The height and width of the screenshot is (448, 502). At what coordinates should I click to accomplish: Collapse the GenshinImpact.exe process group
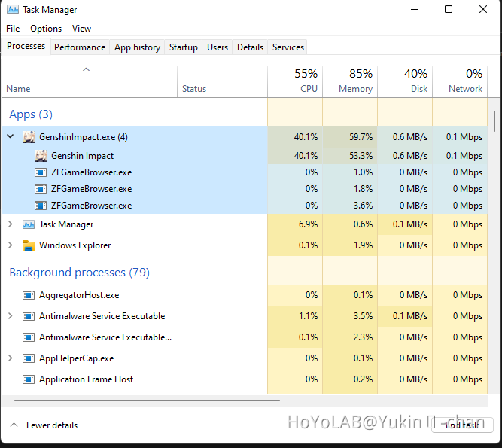point(11,137)
